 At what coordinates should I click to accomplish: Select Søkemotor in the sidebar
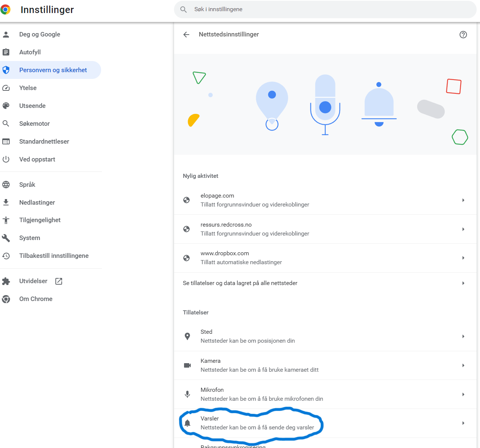[x=35, y=124]
